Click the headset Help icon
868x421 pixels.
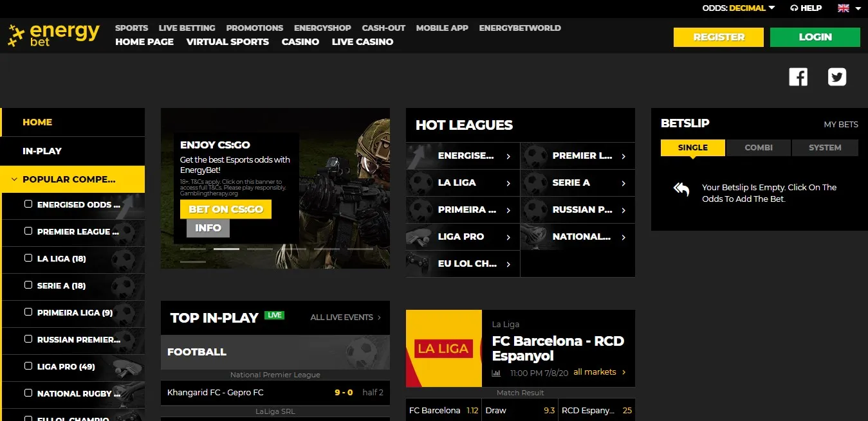coord(794,8)
